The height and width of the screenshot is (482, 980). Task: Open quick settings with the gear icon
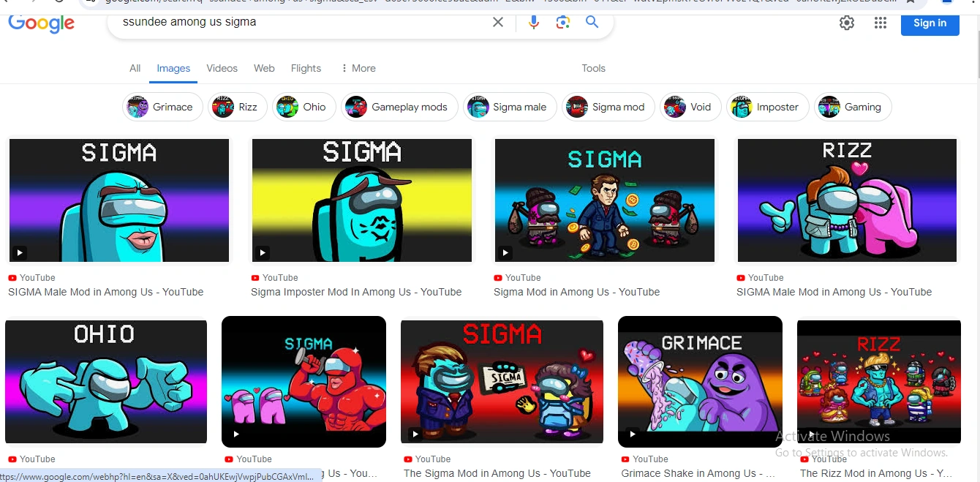click(x=846, y=23)
